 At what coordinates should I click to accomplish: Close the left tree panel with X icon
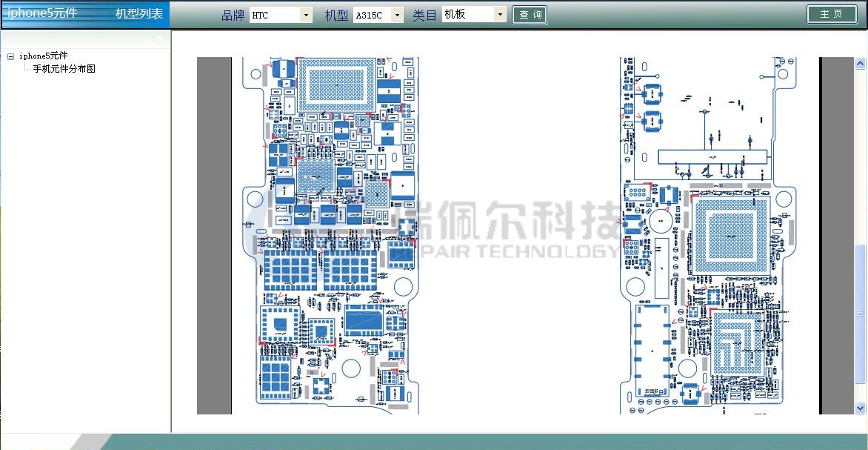tap(160, 39)
